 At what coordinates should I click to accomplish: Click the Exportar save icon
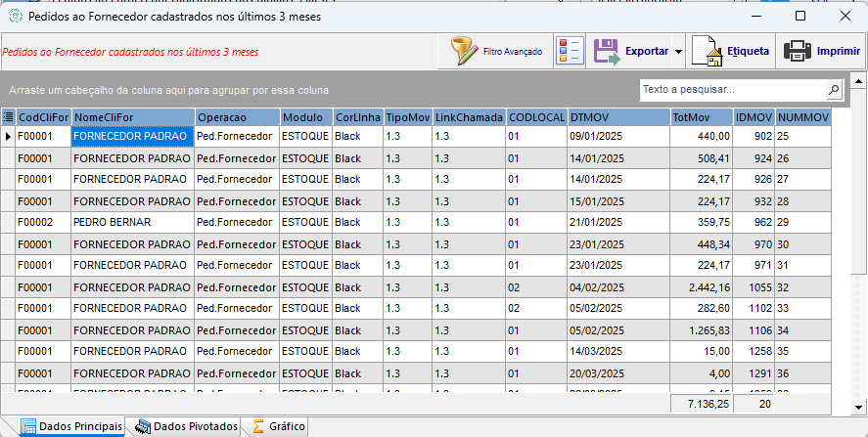tap(607, 51)
